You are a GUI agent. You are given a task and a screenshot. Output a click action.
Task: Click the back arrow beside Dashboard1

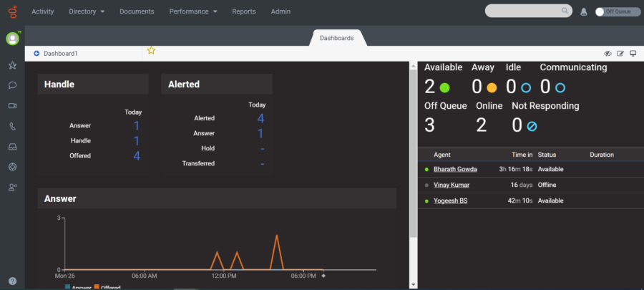tap(36, 54)
